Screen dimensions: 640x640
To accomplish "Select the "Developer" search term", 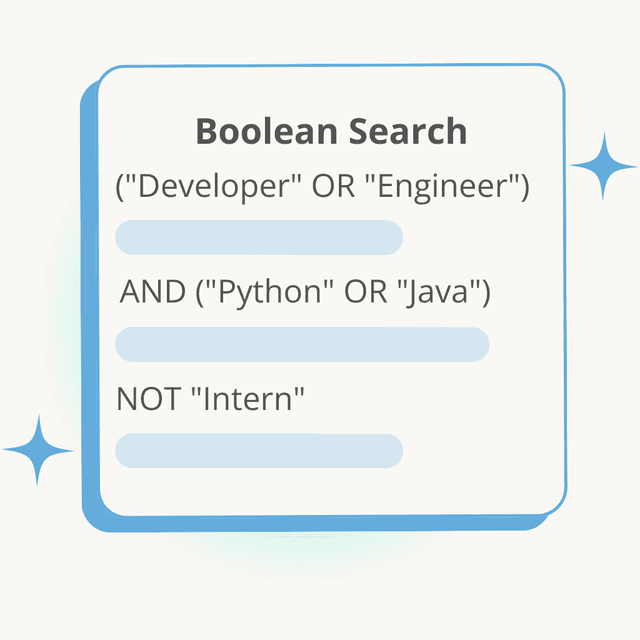I will (211, 187).
